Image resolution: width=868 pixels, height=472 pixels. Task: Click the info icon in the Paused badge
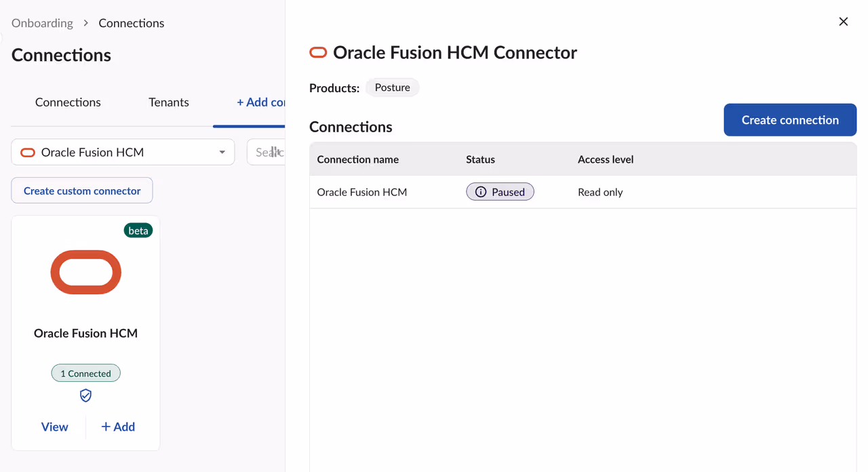(481, 192)
